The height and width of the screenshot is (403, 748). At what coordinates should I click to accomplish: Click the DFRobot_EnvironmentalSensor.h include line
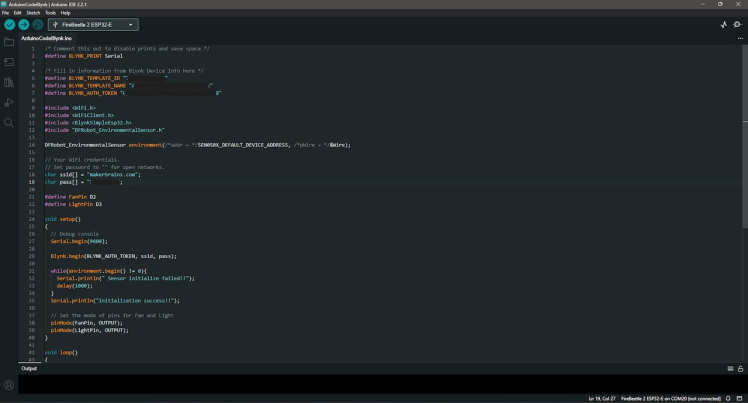click(x=104, y=130)
